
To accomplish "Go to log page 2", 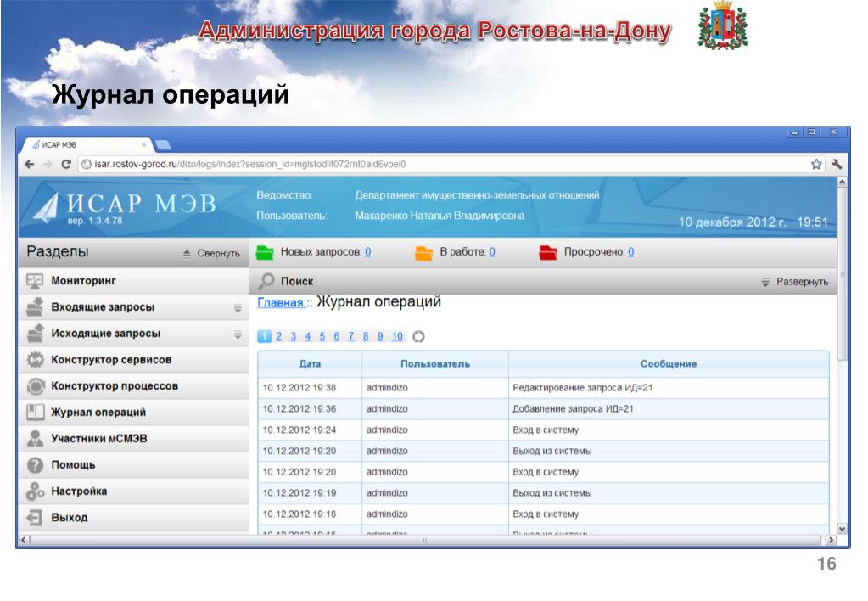I will [x=279, y=336].
